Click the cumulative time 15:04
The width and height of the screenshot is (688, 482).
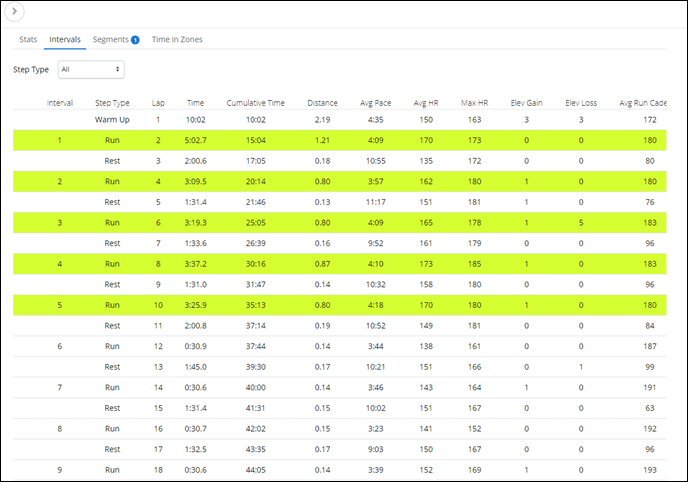pos(255,140)
